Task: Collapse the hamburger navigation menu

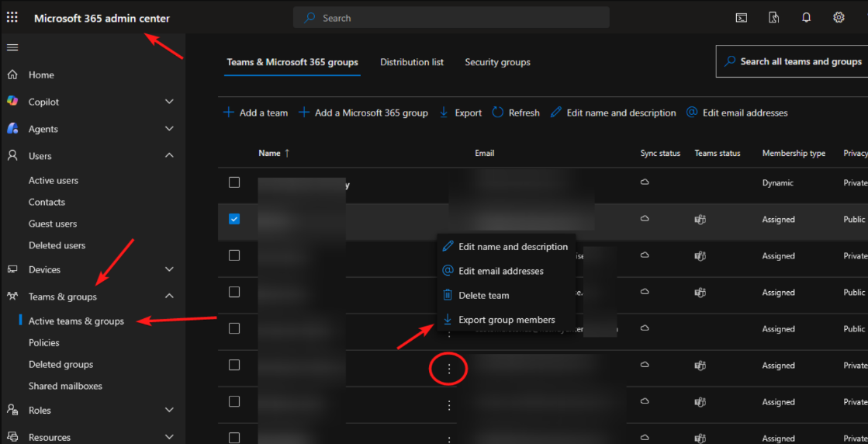Action: coord(12,47)
